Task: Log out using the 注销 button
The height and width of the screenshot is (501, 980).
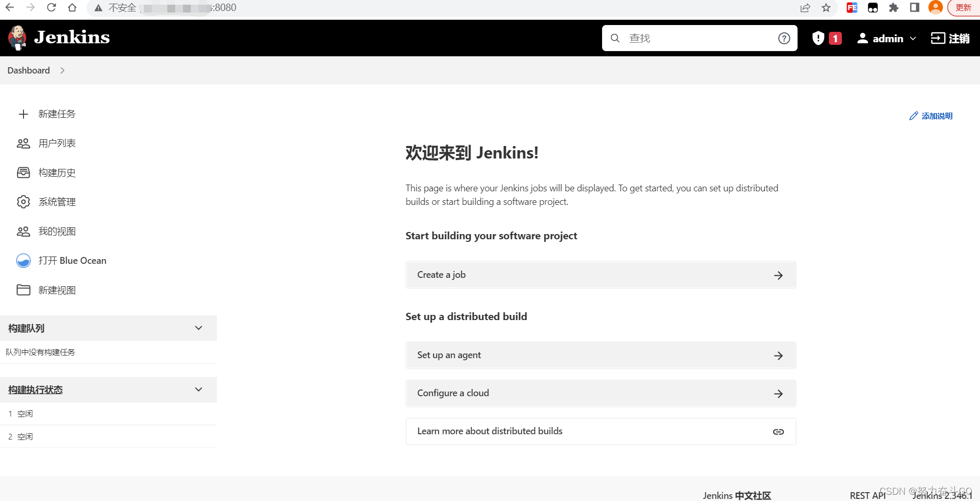Action: 950,38
